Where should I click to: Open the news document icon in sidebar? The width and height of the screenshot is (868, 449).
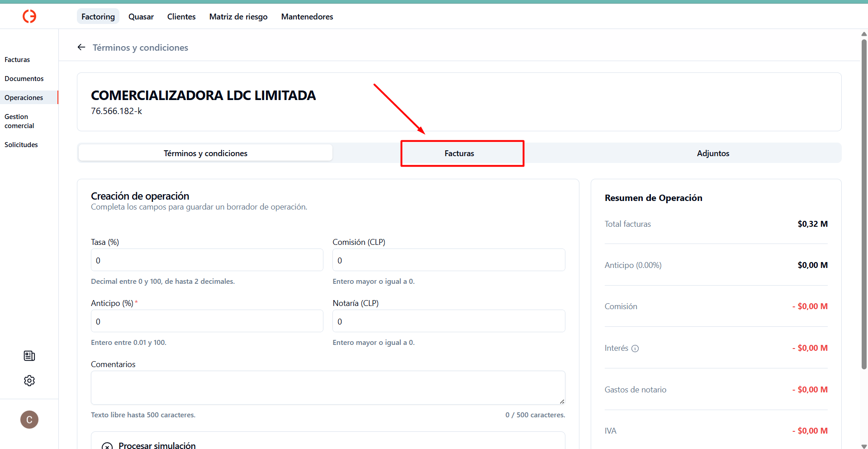(29, 356)
